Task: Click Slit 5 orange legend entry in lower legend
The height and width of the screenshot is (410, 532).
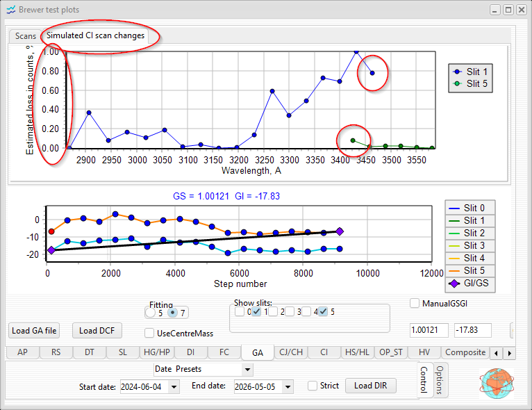Action: [x=470, y=271]
